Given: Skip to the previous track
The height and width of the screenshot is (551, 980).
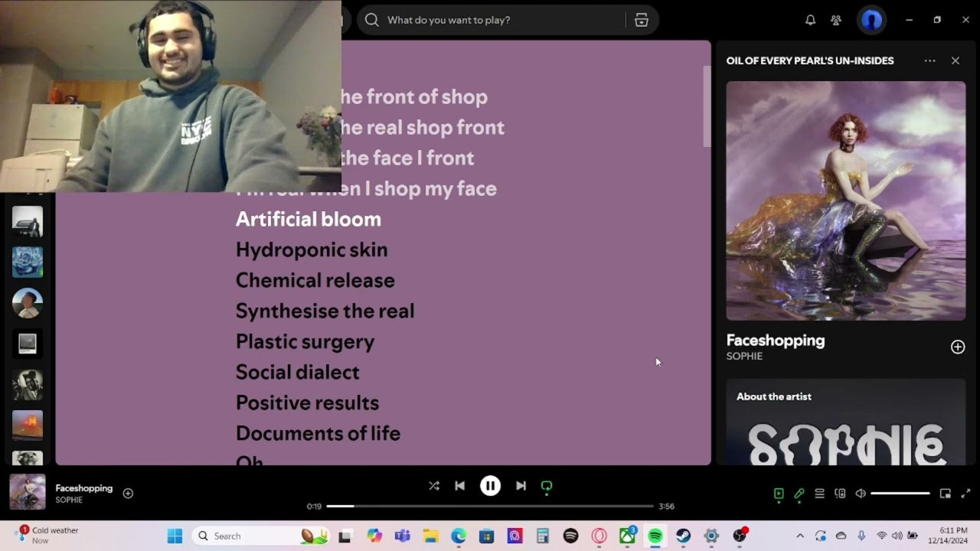Looking at the screenshot, I should (x=459, y=486).
